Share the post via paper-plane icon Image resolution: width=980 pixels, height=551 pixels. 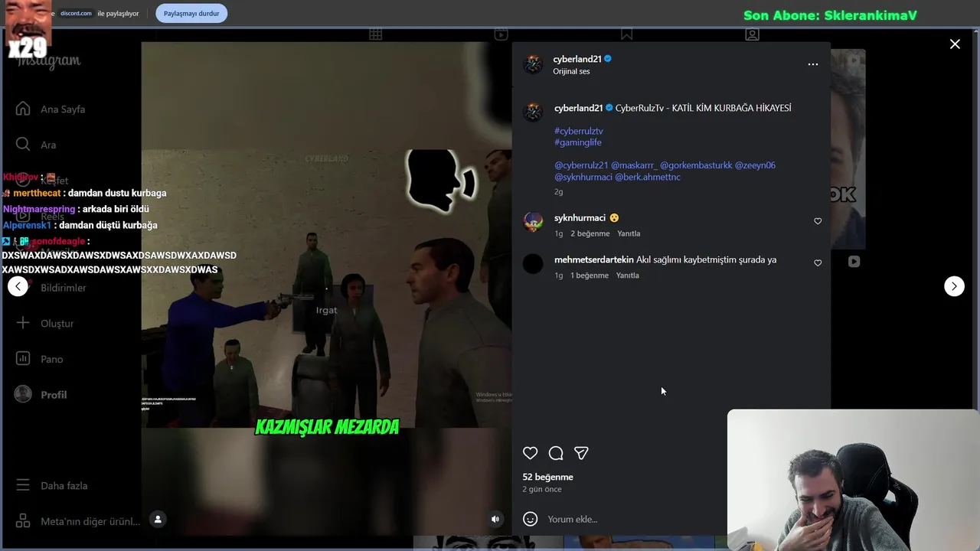pyautogui.click(x=581, y=453)
